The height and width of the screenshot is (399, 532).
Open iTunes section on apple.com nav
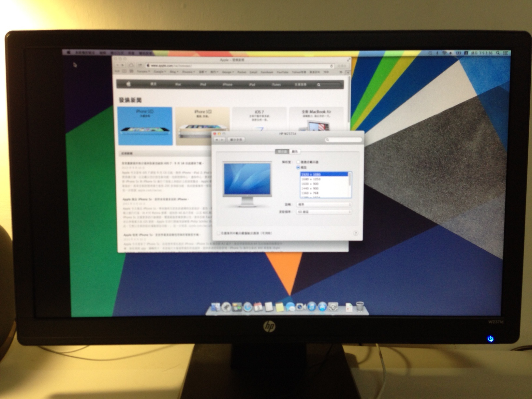(x=276, y=84)
